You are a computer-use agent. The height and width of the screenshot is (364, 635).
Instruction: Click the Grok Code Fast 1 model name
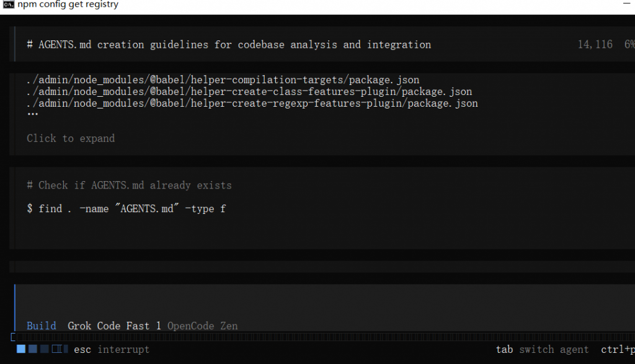coord(114,326)
